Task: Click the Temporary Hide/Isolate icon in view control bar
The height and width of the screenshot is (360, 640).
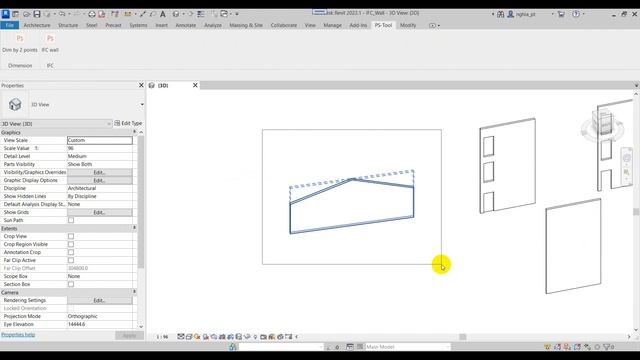Action: [x=247, y=337]
